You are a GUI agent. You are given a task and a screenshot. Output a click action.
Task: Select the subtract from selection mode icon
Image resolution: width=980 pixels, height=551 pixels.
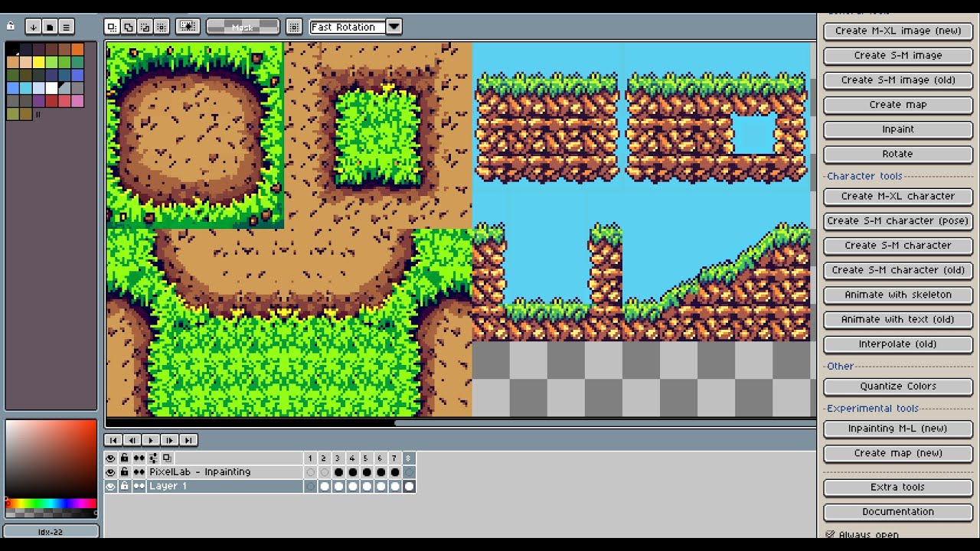145,27
